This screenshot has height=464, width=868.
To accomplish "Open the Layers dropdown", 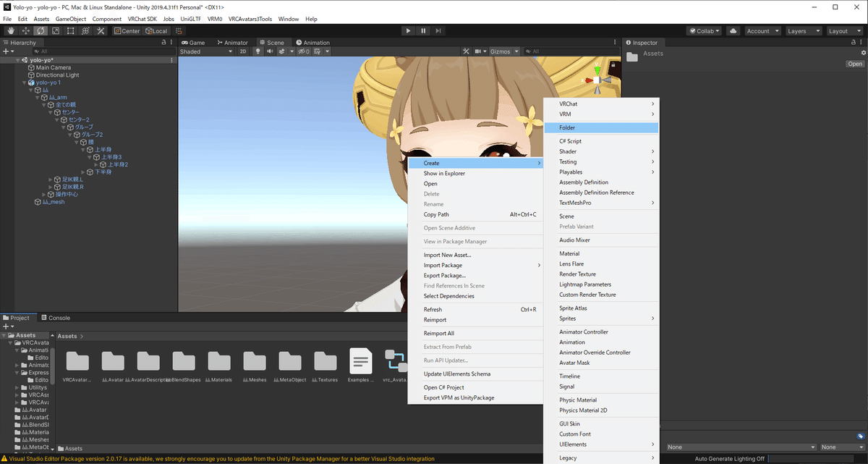I will pos(804,31).
